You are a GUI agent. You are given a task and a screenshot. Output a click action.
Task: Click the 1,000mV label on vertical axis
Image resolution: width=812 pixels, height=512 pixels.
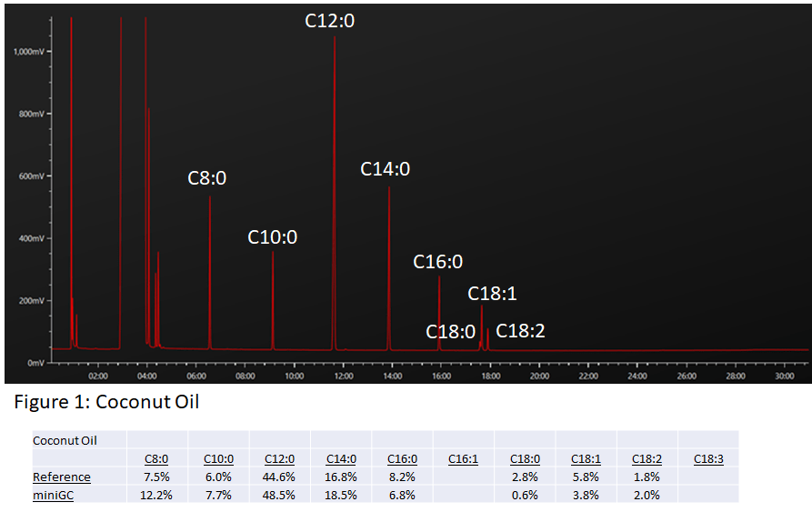[27, 52]
